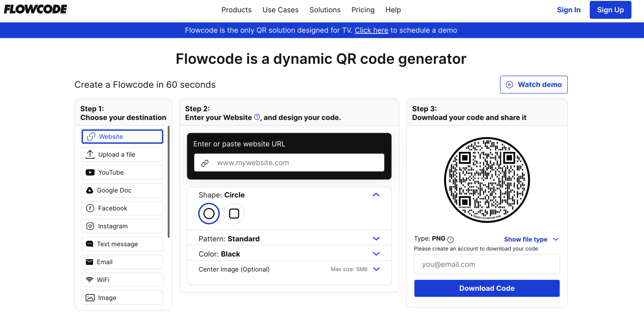Screen dimensions: 644x334
Task: Click the 'Click here' demo scheduling link
Action: pos(371,30)
